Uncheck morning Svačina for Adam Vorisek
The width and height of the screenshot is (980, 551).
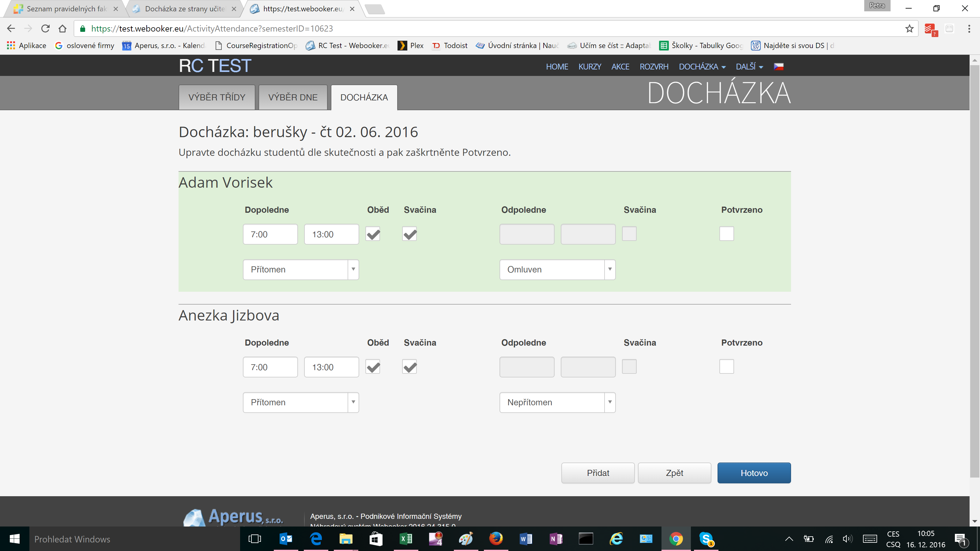[x=409, y=234]
